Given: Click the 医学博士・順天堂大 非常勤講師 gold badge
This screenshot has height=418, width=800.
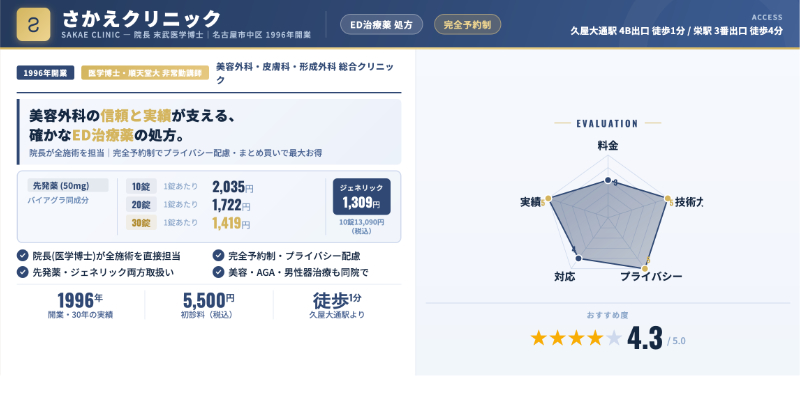Looking at the screenshot, I should pos(143,73).
